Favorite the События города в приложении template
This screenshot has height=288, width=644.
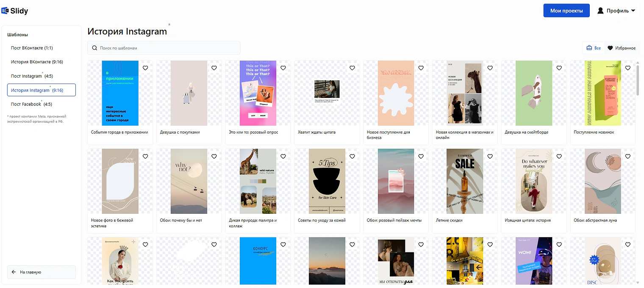pos(145,68)
